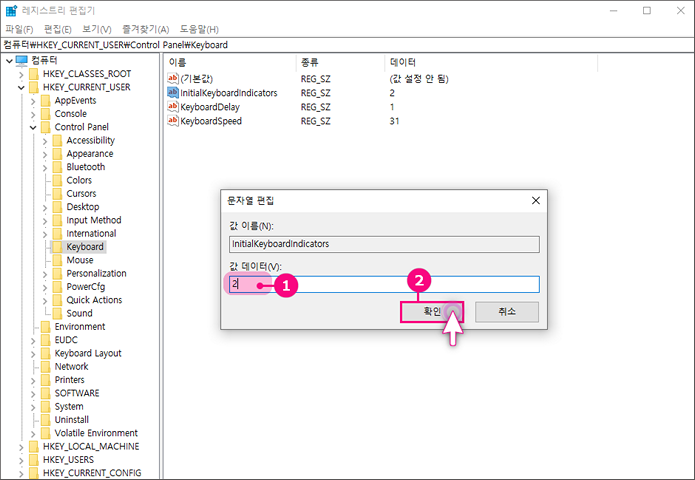Screen dimensions: 695x480
Task: Click the KeyboardDelay string value icon
Action: (x=173, y=107)
